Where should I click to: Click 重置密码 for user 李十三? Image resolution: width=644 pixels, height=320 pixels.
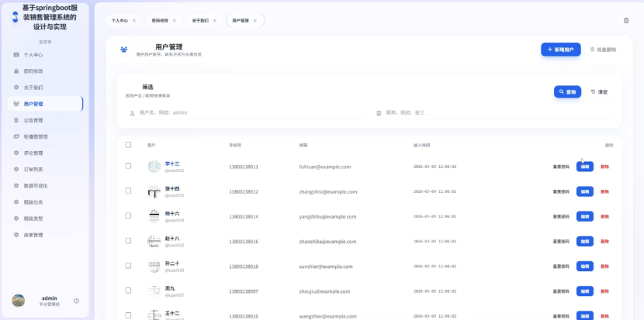(x=561, y=167)
